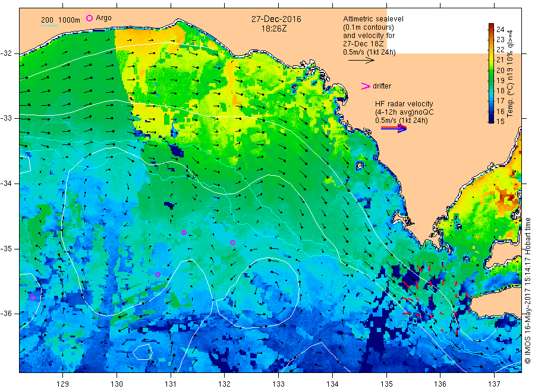Click the dark blue bottom of the temperature colorbar
535x392 pixels.
click(492, 119)
